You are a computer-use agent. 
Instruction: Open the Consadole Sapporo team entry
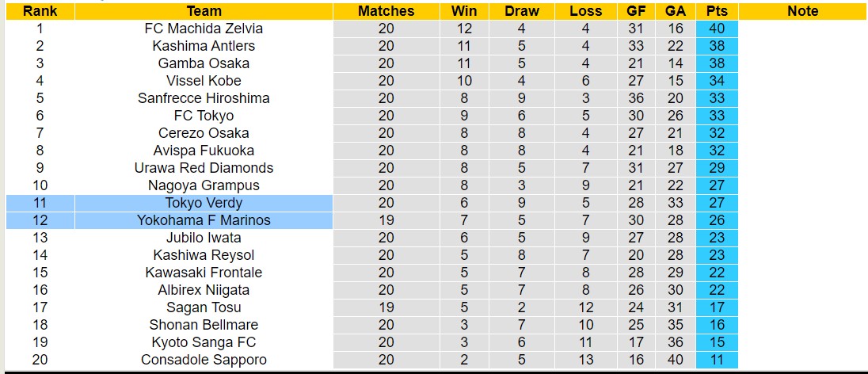pos(204,360)
